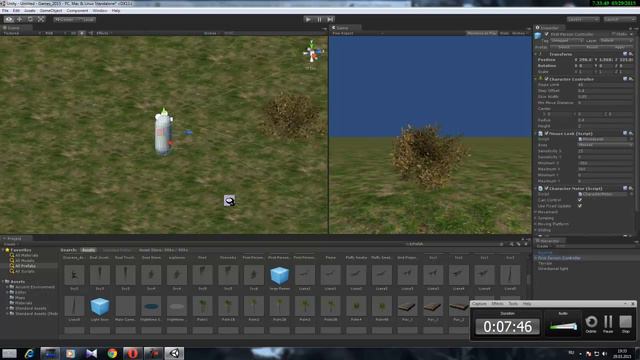Select the Editor folder in Assets

pos(20,292)
